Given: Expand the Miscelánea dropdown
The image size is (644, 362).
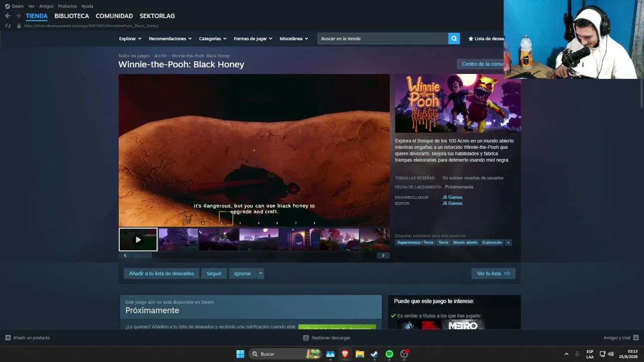Looking at the screenshot, I should pyautogui.click(x=294, y=39).
